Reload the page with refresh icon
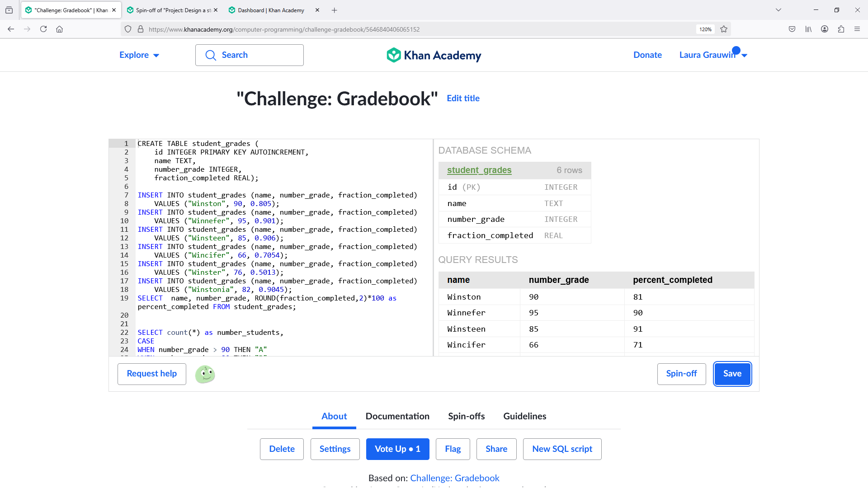This screenshot has height=488, width=868. [x=43, y=29]
